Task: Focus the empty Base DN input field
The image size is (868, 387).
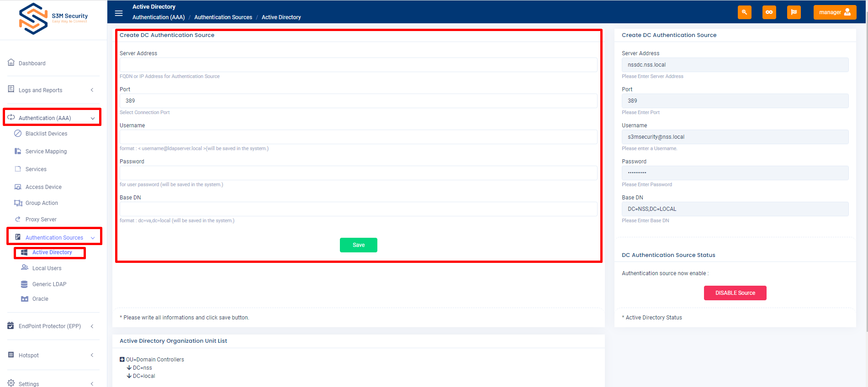Action: [359, 209]
